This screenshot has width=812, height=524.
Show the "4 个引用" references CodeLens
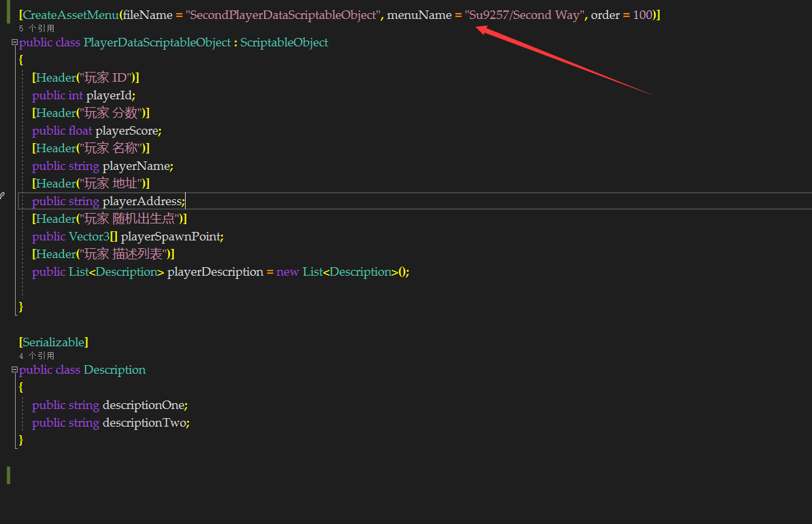(37, 356)
